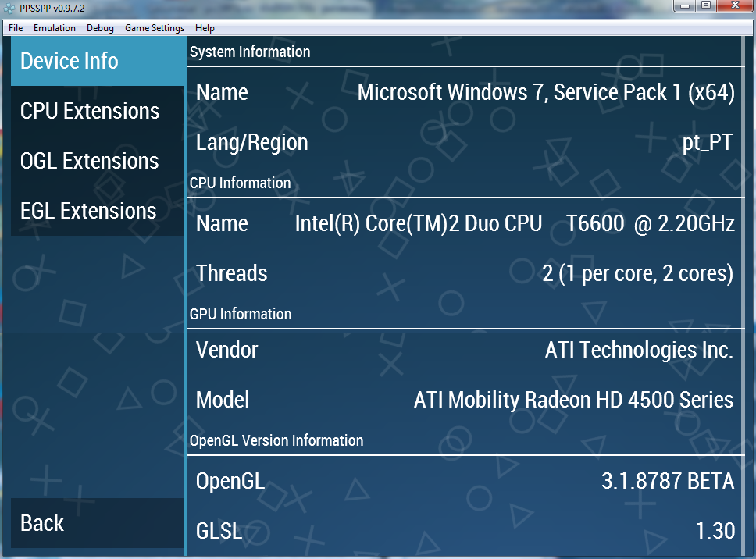The height and width of the screenshot is (559, 756).
Task: Select the Lang/Region pt_PT row
Action: (465, 142)
